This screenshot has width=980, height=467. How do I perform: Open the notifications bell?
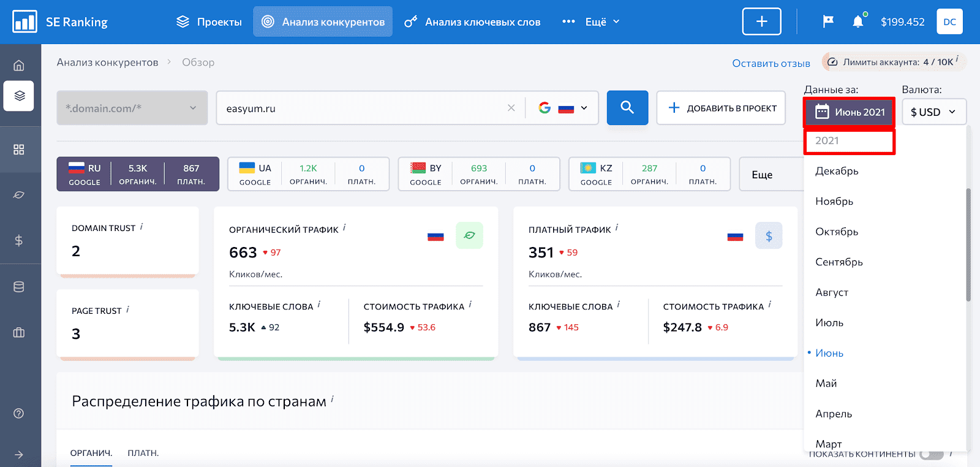[x=858, y=22]
